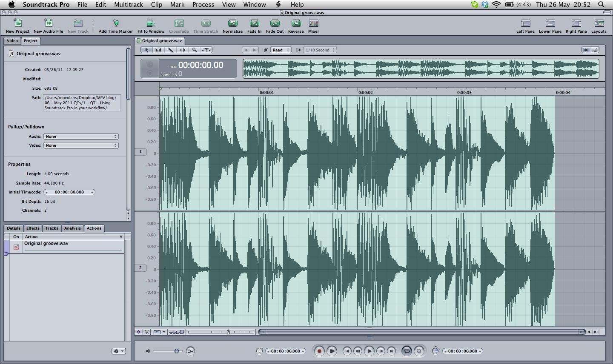Uncheck the Original groove.wav action checkbox
Image resolution: width=613 pixels, height=364 pixels.
point(16,247)
